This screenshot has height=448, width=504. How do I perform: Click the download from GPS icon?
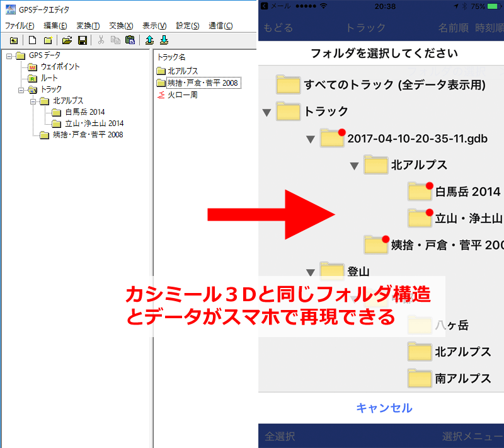click(x=164, y=40)
